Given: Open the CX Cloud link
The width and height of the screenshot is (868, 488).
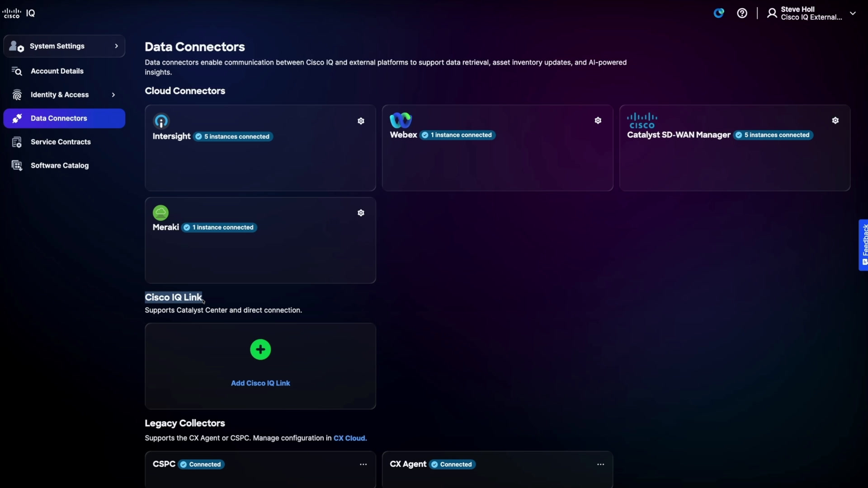Looking at the screenshot, I should click(x=349, y=438).
